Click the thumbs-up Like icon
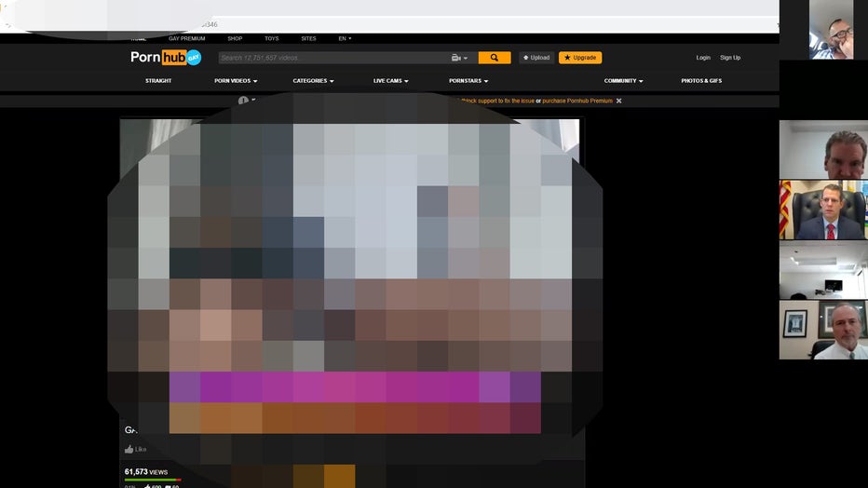Image resolution: width=868 pixels, height=488 pixels. coord(129,449)
